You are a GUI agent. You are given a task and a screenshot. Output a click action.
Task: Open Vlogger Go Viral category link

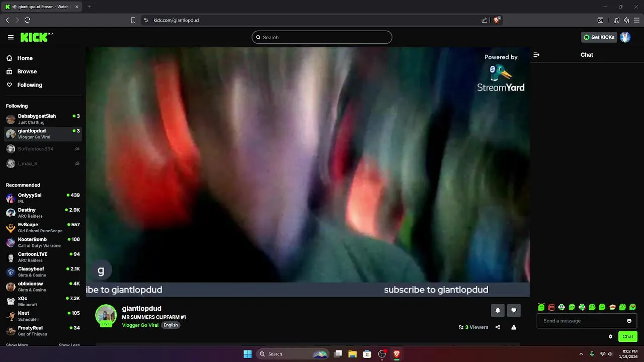[x=140, y=325]
